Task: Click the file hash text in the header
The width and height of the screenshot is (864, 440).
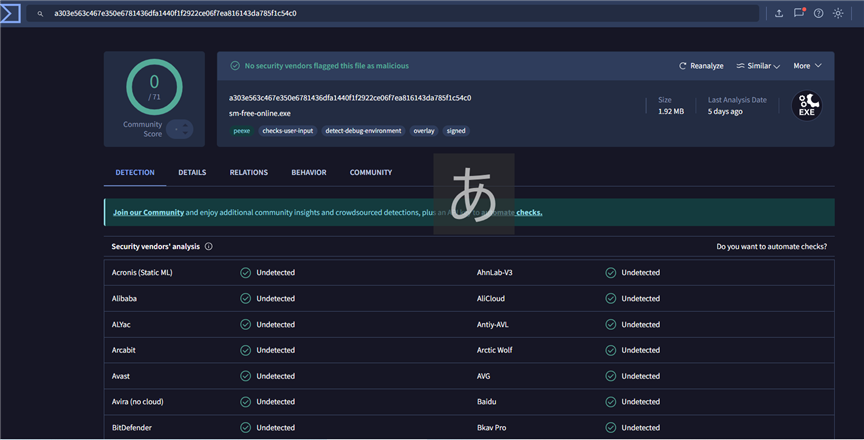Action: click(x=350, y=97)
